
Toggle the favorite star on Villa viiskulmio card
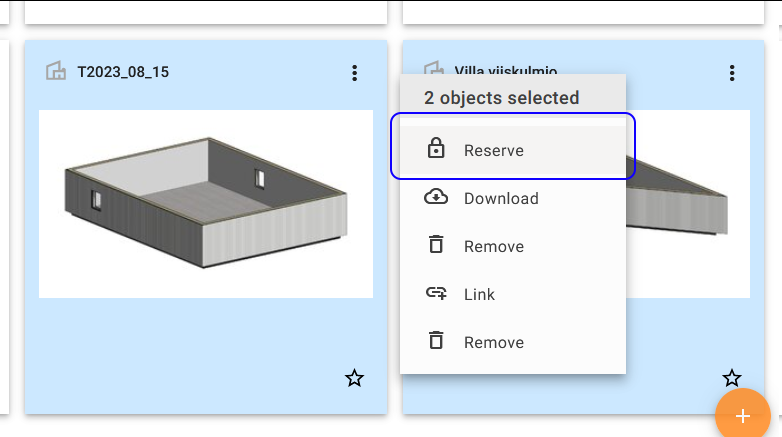[x=732, y=378]
